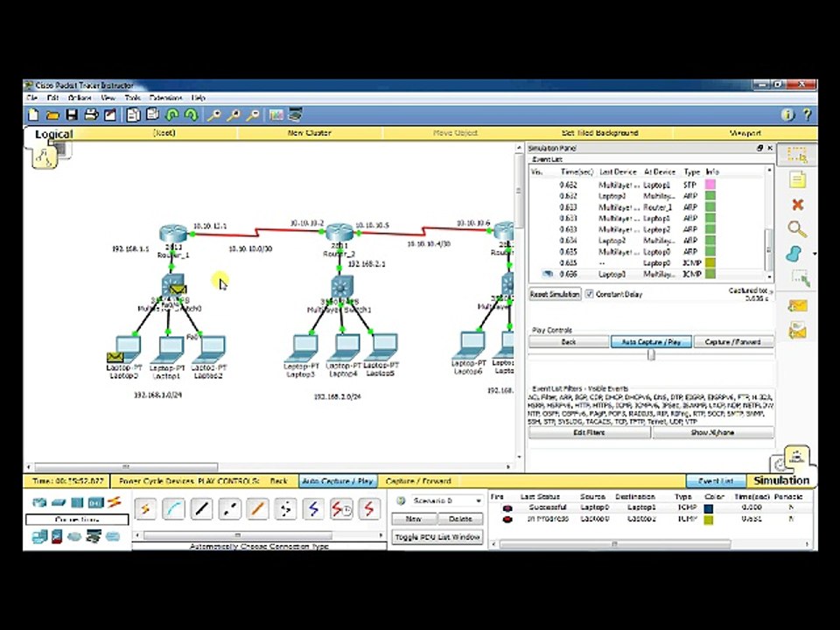
Task: Open a file with the folder icon
Action: point(52,115)
